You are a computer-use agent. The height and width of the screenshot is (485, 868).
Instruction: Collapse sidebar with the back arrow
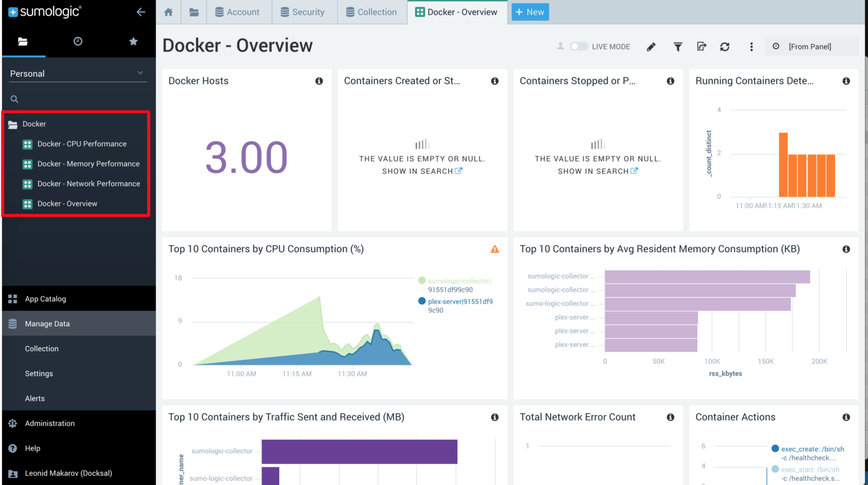141,12
